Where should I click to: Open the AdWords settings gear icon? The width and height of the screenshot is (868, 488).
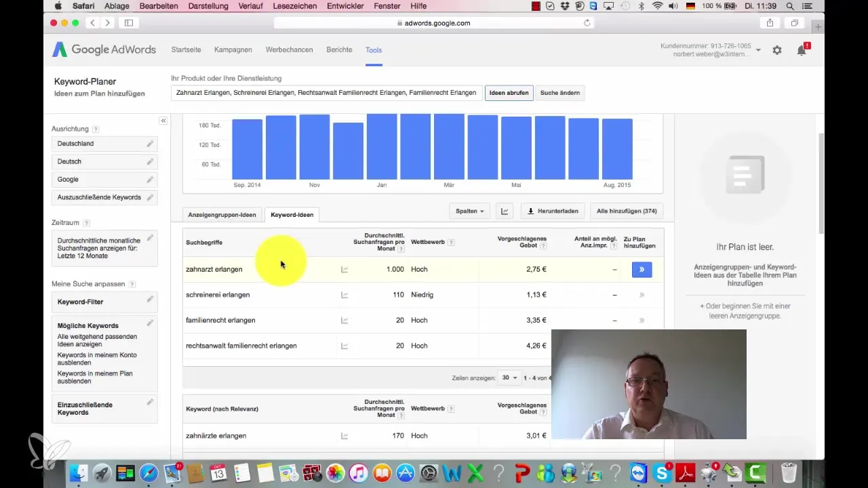[777, 50]
